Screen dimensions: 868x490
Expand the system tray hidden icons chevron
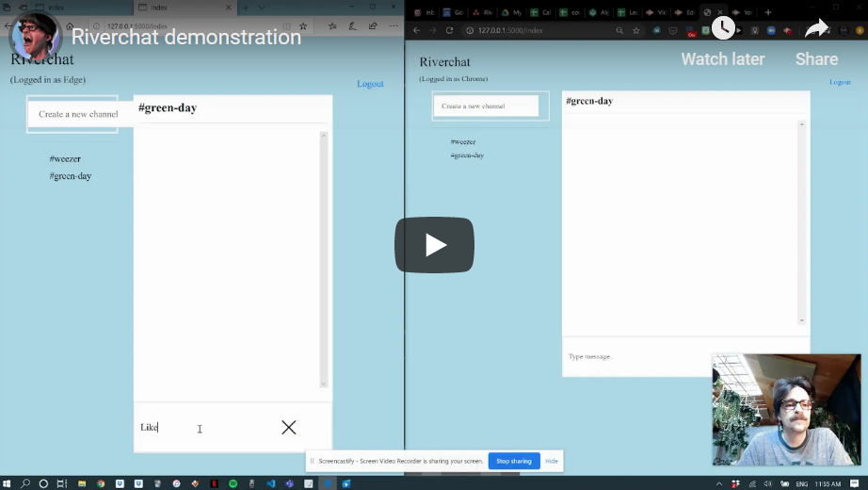(x=718, y=484)
